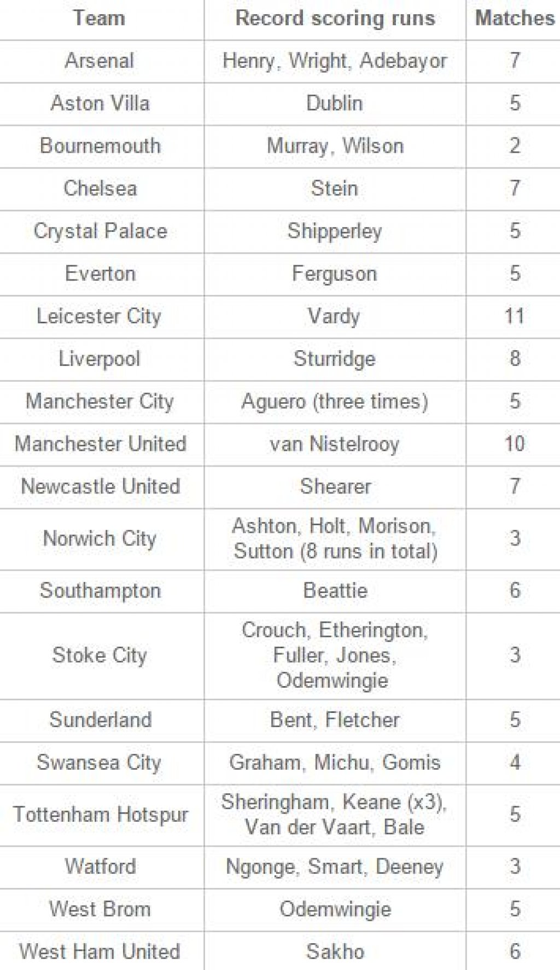
Task: Select the Tottenham Hotspur team cell
Action: [x=101, y=815]
